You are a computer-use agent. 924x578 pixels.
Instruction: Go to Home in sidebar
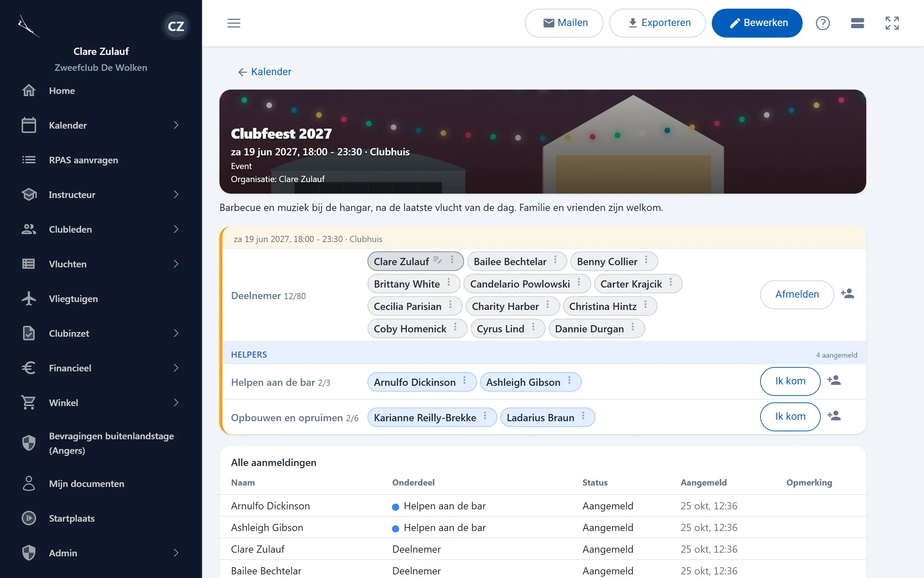coord(101,91)
